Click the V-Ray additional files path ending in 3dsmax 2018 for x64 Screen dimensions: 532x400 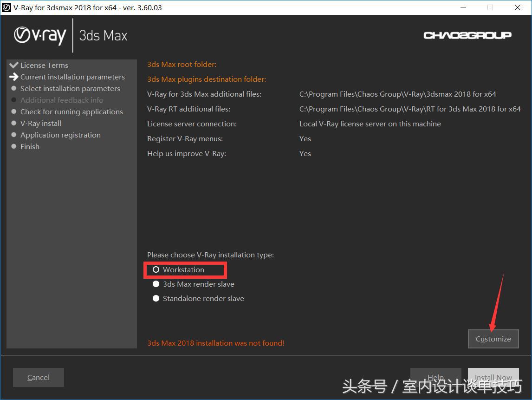click(398, 94)
